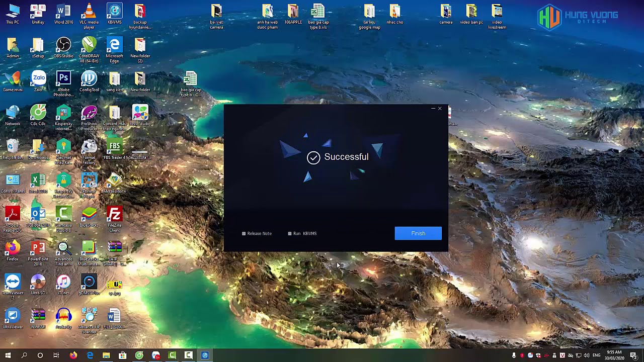Image resolution: width=644 pixels, height=362 pixels.
Task: Open the Windows Start menu
Action: pos(8,355)
